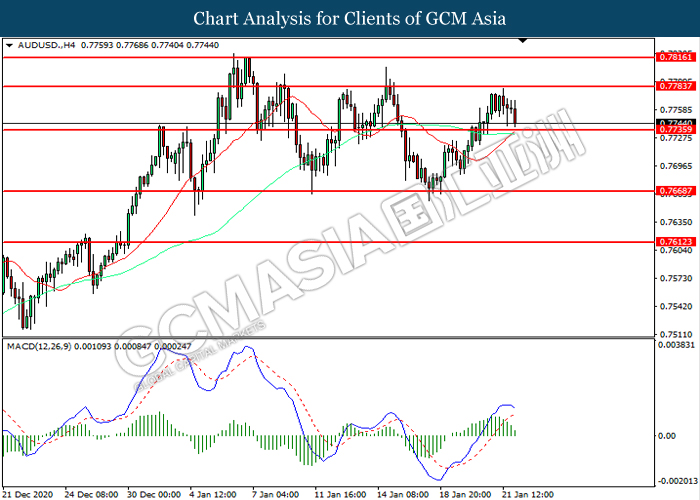Viewport: 700px width, 500px height.
Task: Click the Chart Analysis for Clients heading
Action: (x=350, y=18)
